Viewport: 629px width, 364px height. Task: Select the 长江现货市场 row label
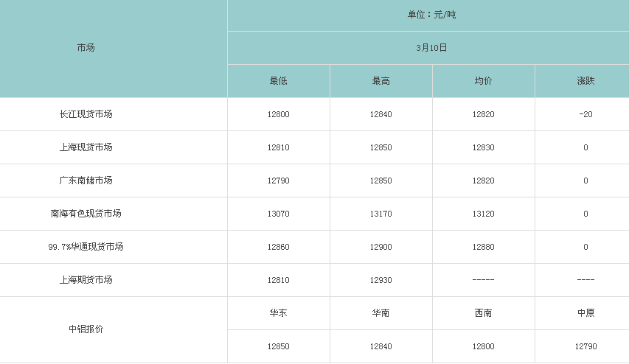point(86,114)
